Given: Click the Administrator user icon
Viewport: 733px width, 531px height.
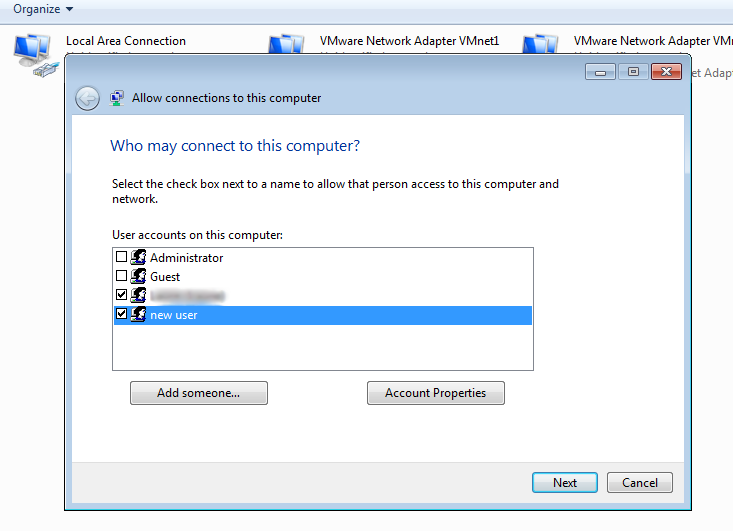Looking at the screenshot, I should click(x=138, y=257).
